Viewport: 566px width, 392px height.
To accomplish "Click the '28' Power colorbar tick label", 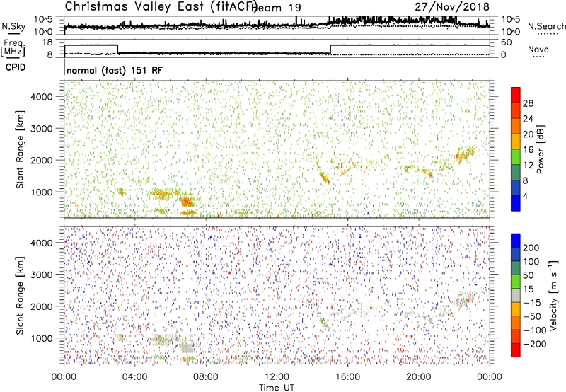I will [x=528, y=103].
